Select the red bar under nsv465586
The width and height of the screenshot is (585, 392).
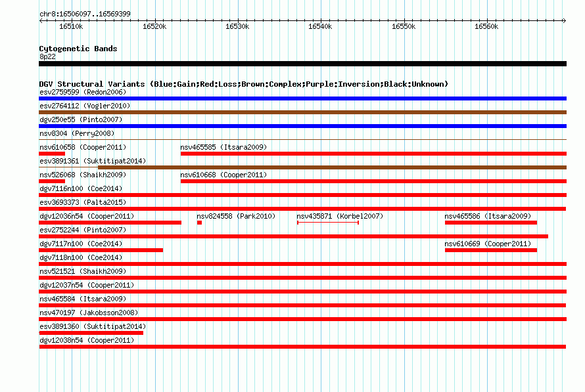[491, 223]
